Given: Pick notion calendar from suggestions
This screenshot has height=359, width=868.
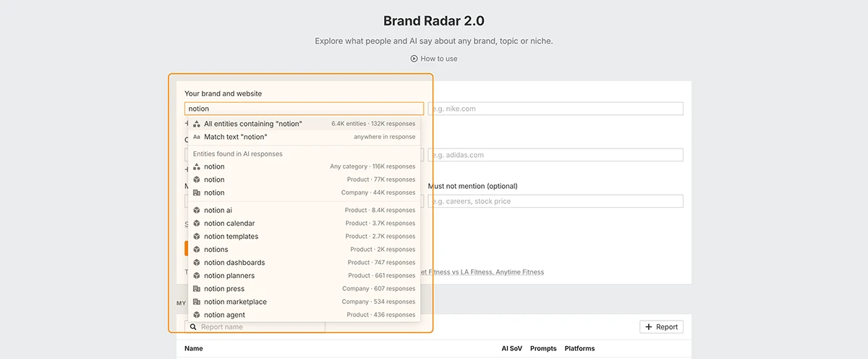Looking at the screenshot, I should tap(304, 224).
